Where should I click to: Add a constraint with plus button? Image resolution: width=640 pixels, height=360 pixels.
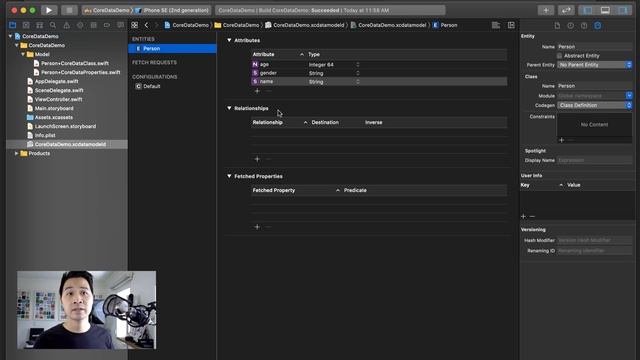click(x=562, y=140)
